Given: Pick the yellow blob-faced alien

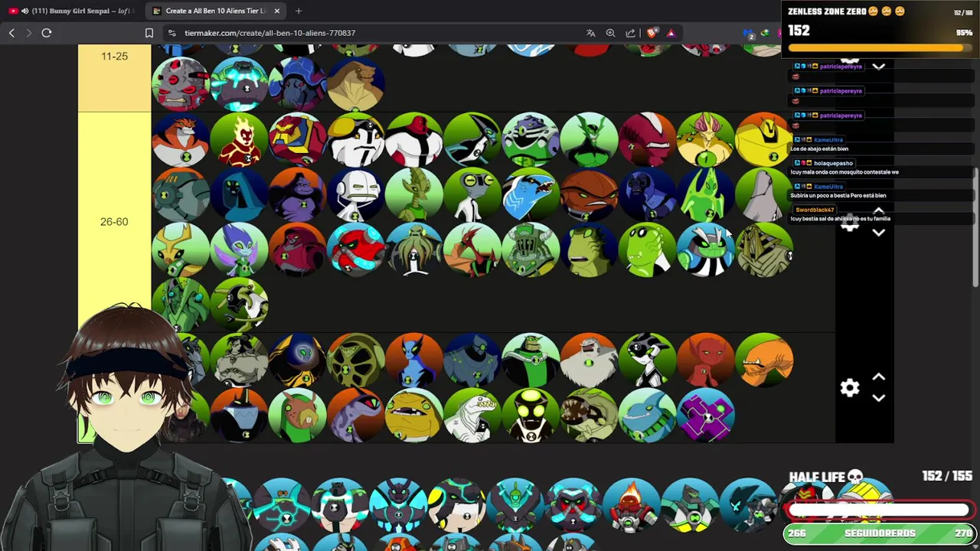Looking at the screenshot, I should [x=414, y=415].
